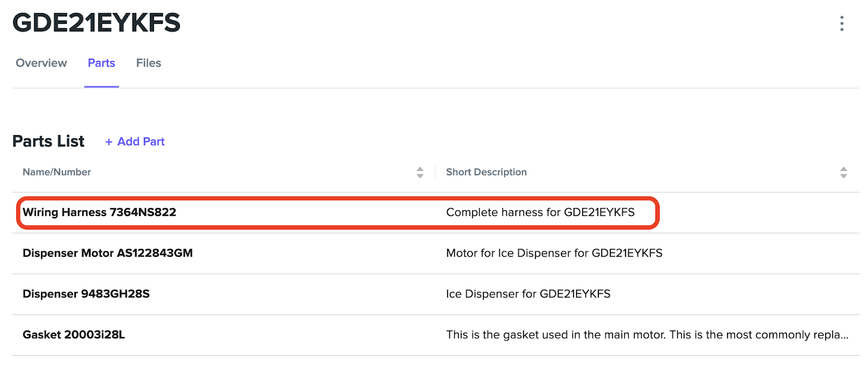Click the Name/Number column header
868x375 pixels.
[57, 172]
